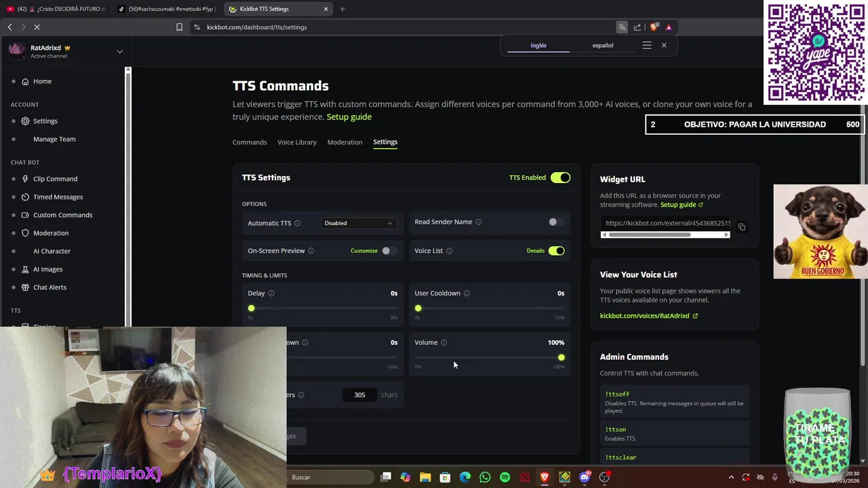This screenshot has width=868, height=488.
Task: Enable the Read Sender Name toggle
Action: coord(556,222)
